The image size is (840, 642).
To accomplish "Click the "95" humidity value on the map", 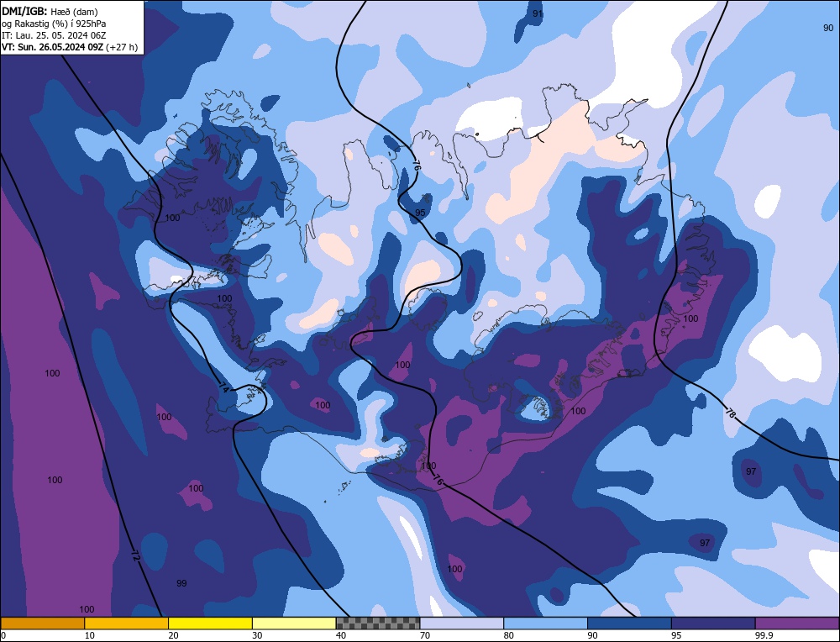I will [420, 213].
